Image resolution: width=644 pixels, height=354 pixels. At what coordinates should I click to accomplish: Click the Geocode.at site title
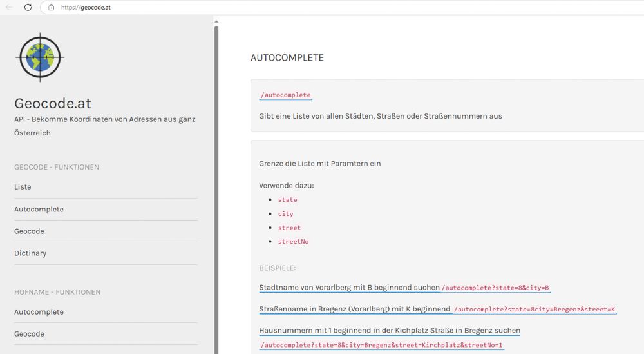click(53, 103)
